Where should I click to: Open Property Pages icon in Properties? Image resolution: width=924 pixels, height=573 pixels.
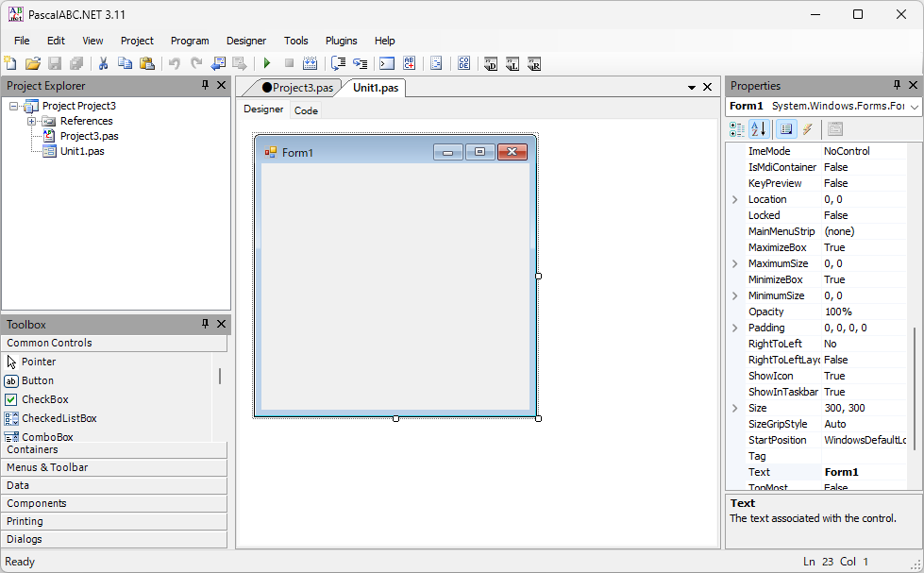pyautogui.click(x=835, y=128)
